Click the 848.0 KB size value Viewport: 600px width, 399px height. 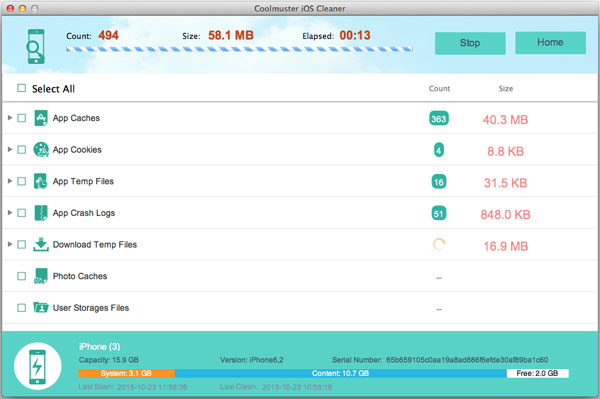pyautogui.click(x=505, y=215)
